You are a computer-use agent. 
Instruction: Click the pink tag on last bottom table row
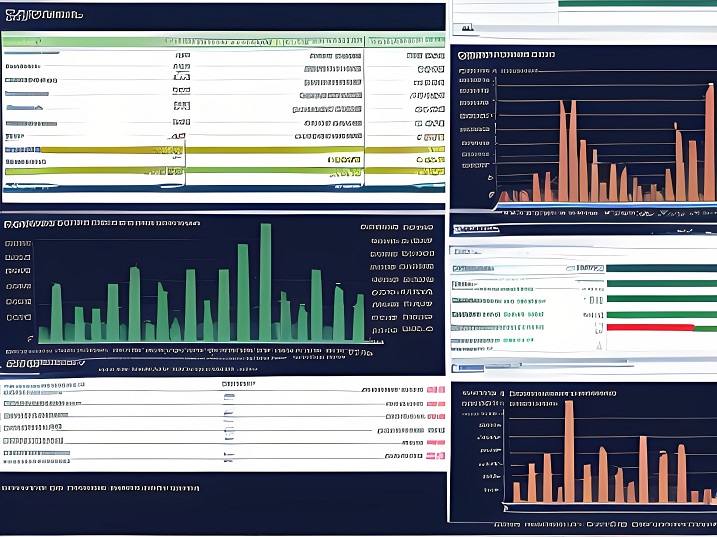(435, 456)
